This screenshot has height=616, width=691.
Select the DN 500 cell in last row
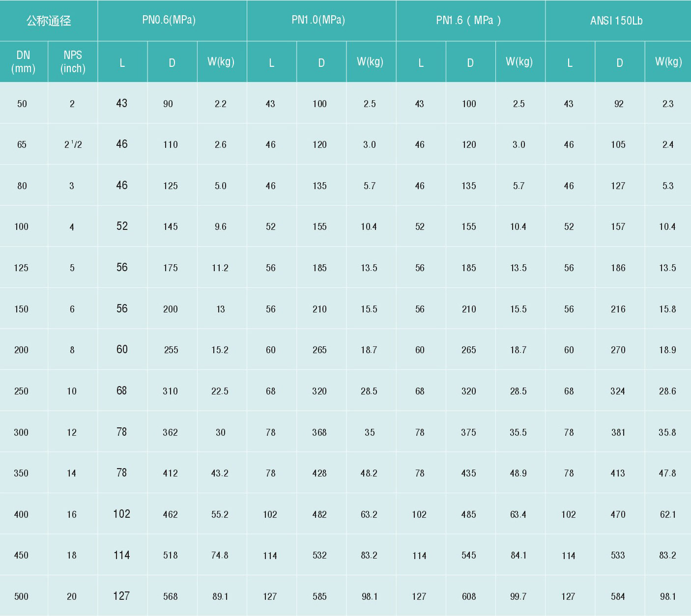pyautogui.click(x=21, y=596)
